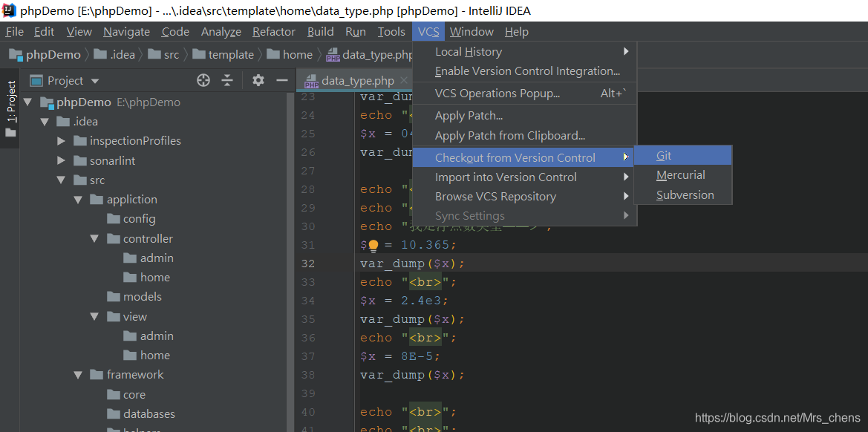The image size is (868, 432).
Task: Click the core folder icon
Action: pos(114,395)
